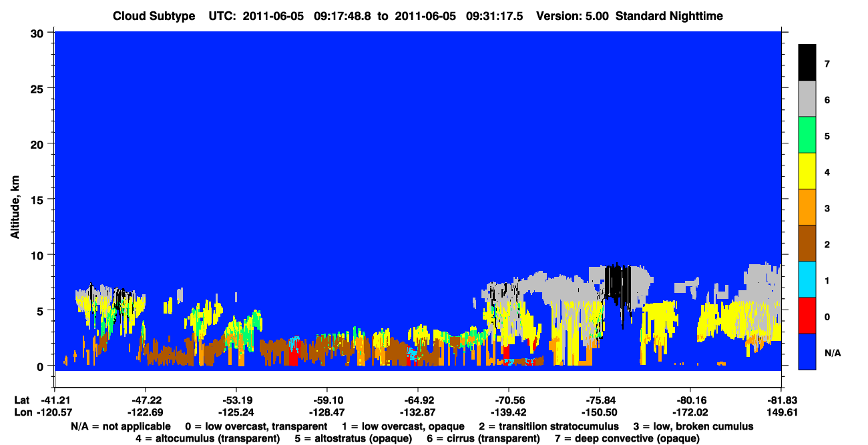Click the yellow colorbar swatch for type 4
868x445 pixels.
pyautogui.click(x=807, y=171)
